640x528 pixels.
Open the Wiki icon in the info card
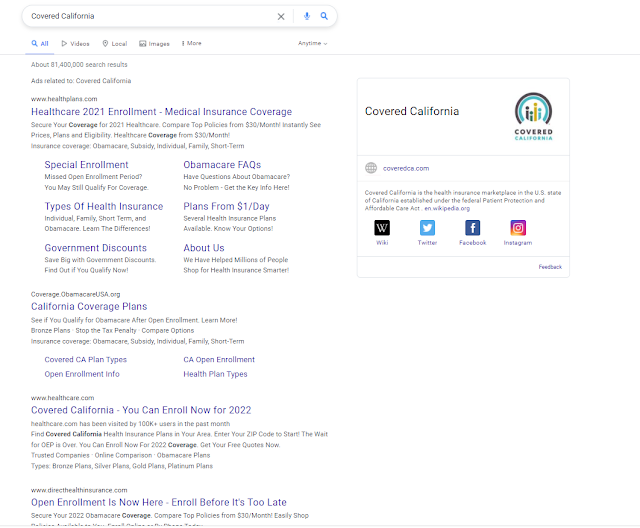point(382,228)
